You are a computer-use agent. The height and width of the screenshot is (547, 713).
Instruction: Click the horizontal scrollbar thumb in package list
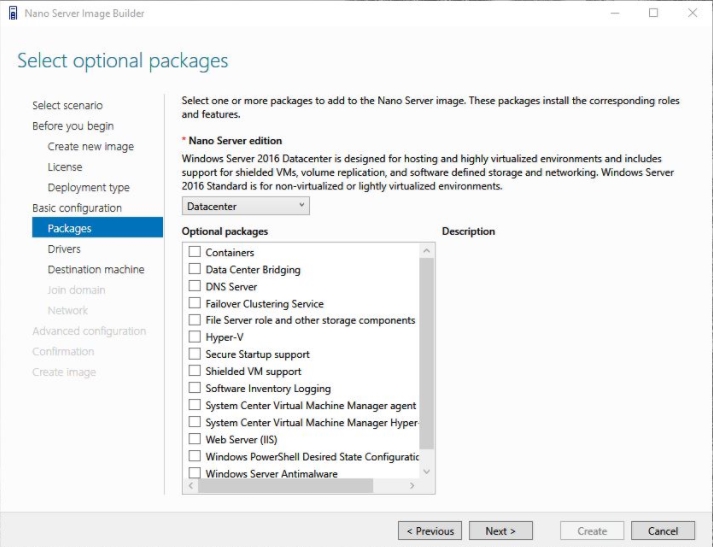[x=285, y=486]
